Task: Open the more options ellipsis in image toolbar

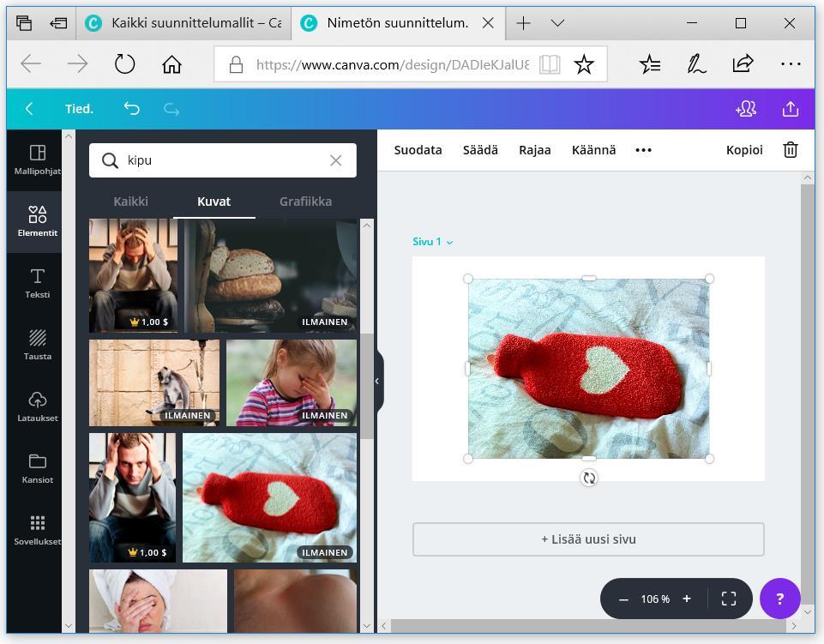Action: pyautogui.click(x=643, y=150)
